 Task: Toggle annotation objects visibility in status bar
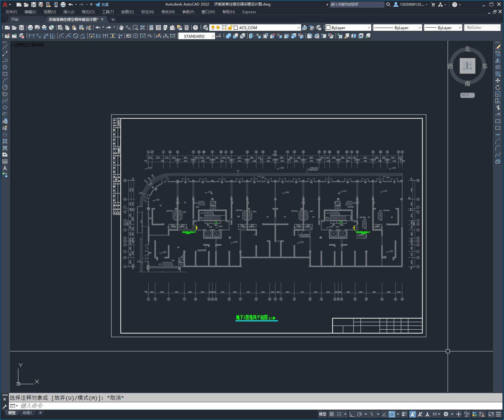412,414
